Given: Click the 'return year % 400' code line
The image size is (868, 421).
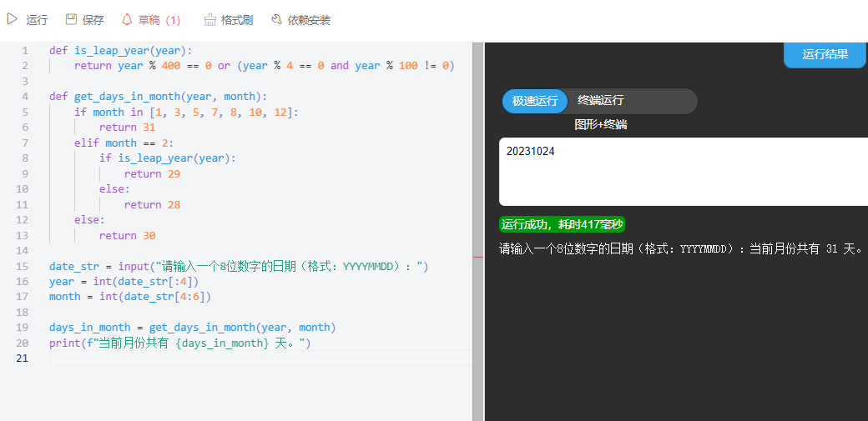Looking at the screenshot, I should pyautogui.click(x=265, y=66).
